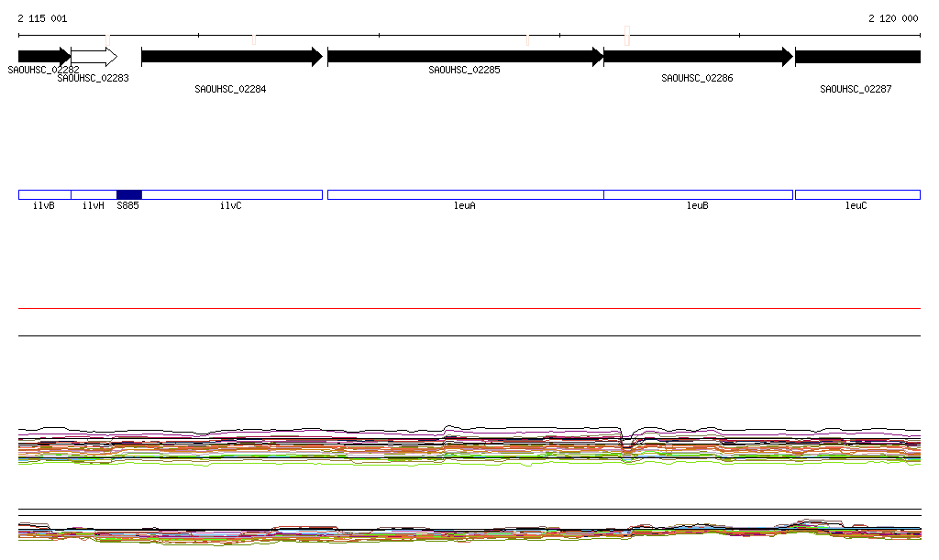Select the SAOUHSC_02287 gene arrow

(x=857, y=57)
